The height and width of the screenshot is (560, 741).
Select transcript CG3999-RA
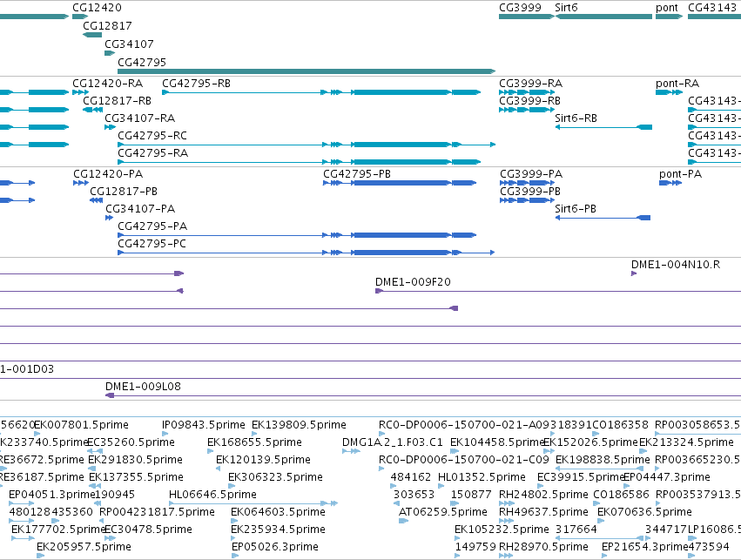(x=530, y=84)
